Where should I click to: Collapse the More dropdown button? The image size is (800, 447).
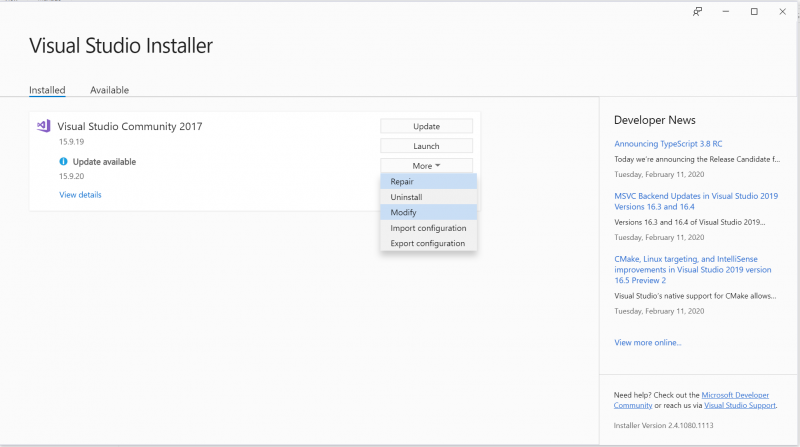[426, 166]
